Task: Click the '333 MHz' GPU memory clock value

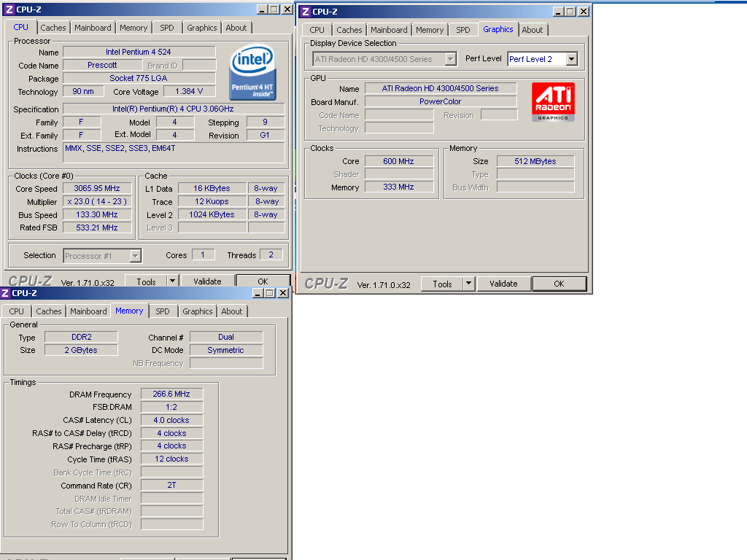Action: [x=399, y=187]
